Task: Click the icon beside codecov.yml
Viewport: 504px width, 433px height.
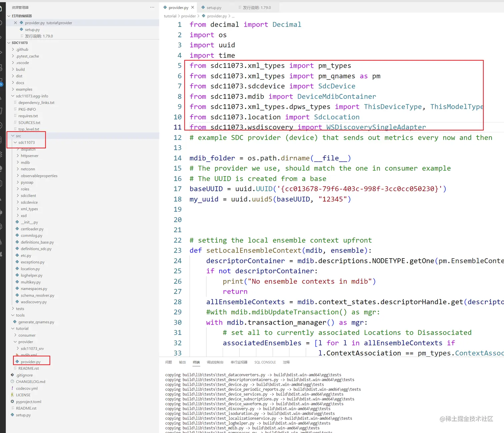Action: pos(12,388)
